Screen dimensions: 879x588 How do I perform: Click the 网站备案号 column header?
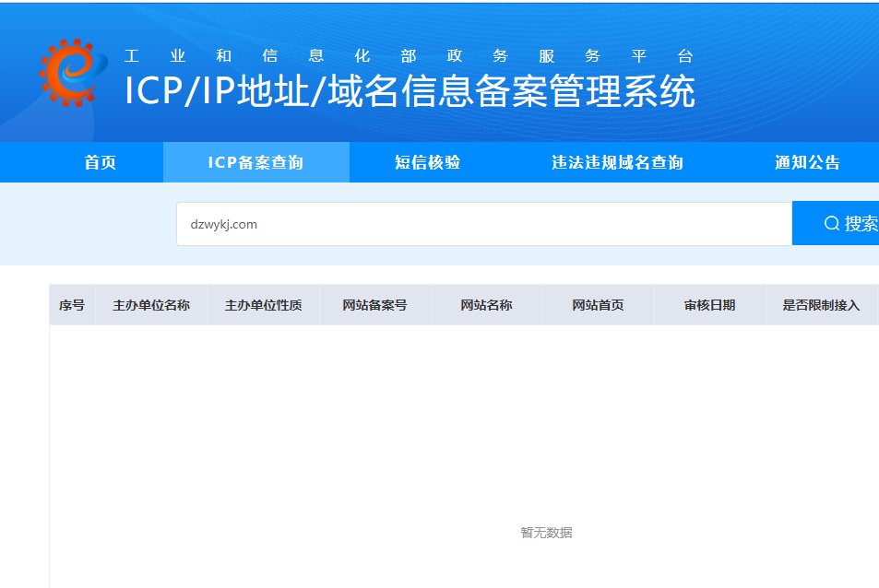[374, 305]
